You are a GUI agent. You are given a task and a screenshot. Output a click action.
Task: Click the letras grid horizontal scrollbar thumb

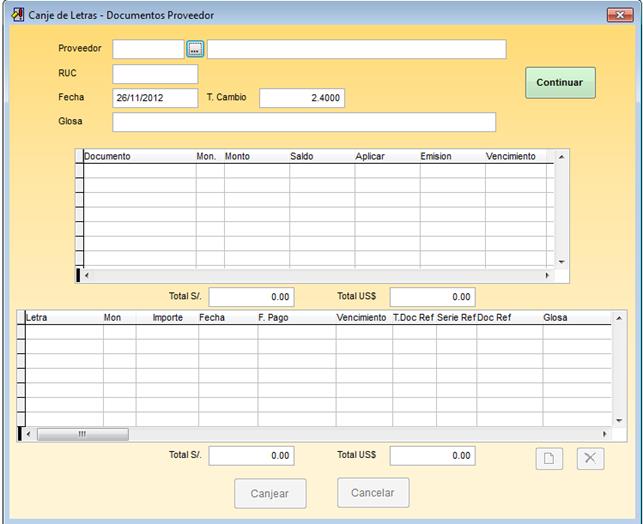82,434
